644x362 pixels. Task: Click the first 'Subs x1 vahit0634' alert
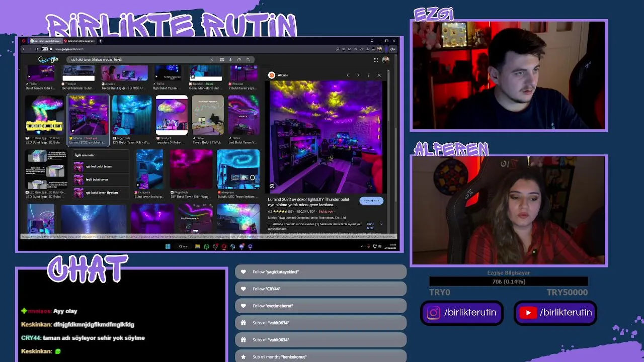[320, 323]
